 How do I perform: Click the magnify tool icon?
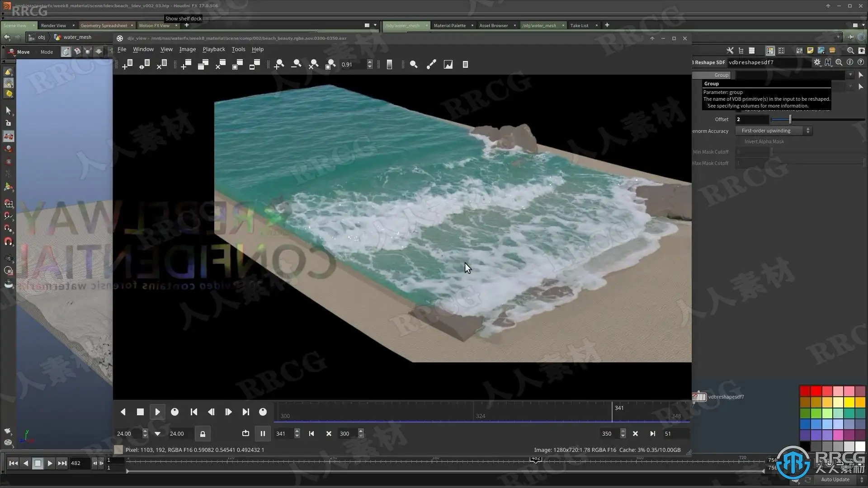point(414,65)
